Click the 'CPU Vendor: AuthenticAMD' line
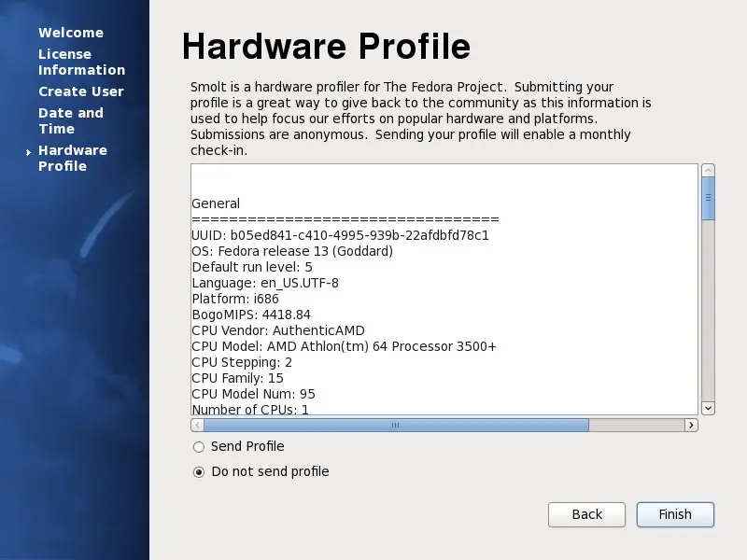 click(278, 330)
